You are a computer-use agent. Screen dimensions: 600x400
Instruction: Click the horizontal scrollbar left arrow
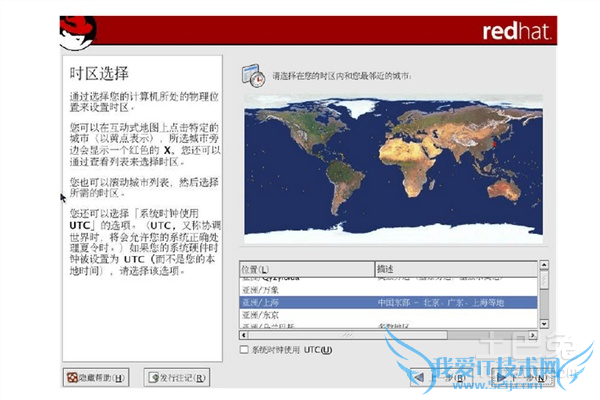pyautogui.click(x=244, y=335)
